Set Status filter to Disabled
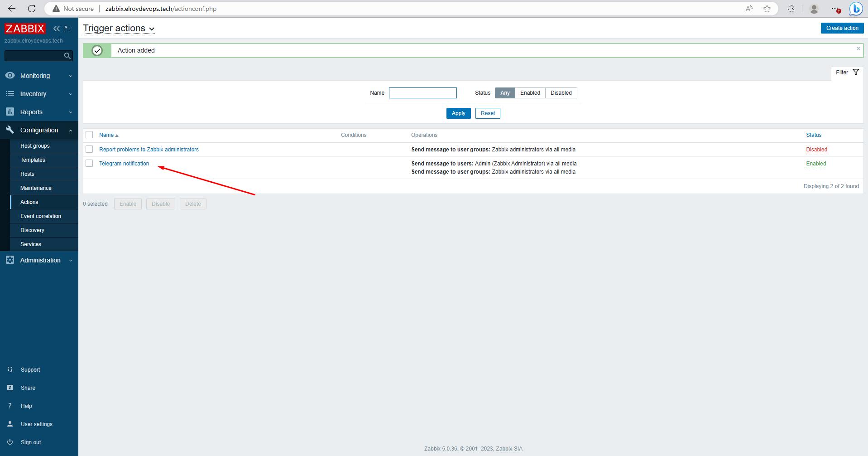868x456 pixels. coord(561,93)
